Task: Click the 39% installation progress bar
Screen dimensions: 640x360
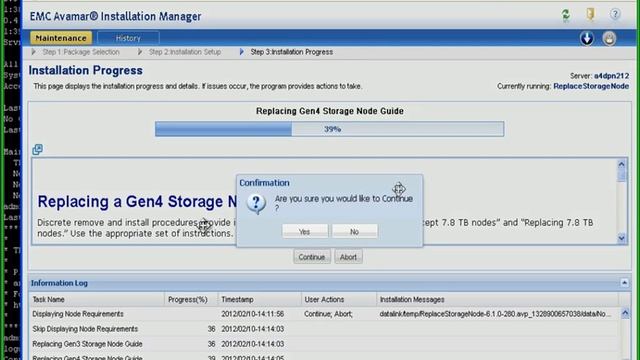Action: tap(329, 129)
